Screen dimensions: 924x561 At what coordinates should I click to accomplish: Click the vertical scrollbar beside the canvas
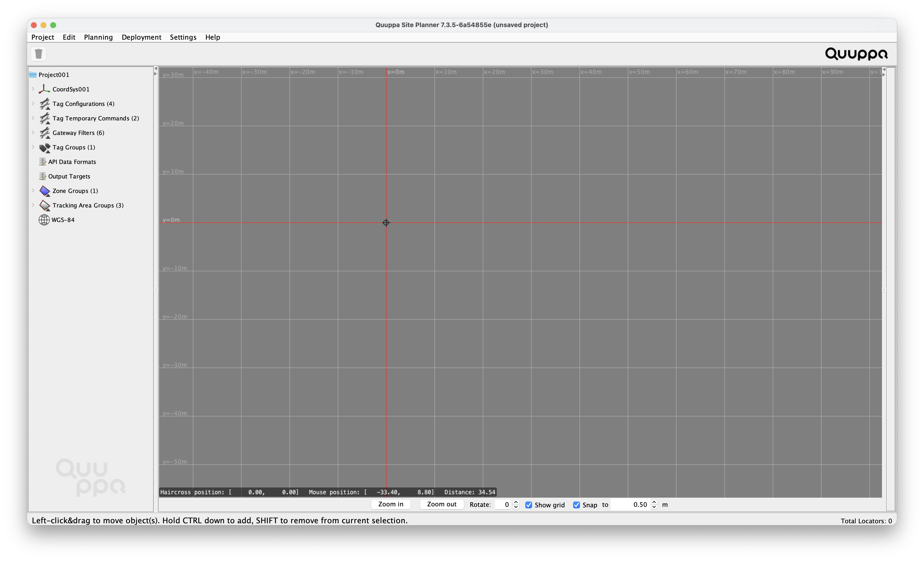[890, 289]
